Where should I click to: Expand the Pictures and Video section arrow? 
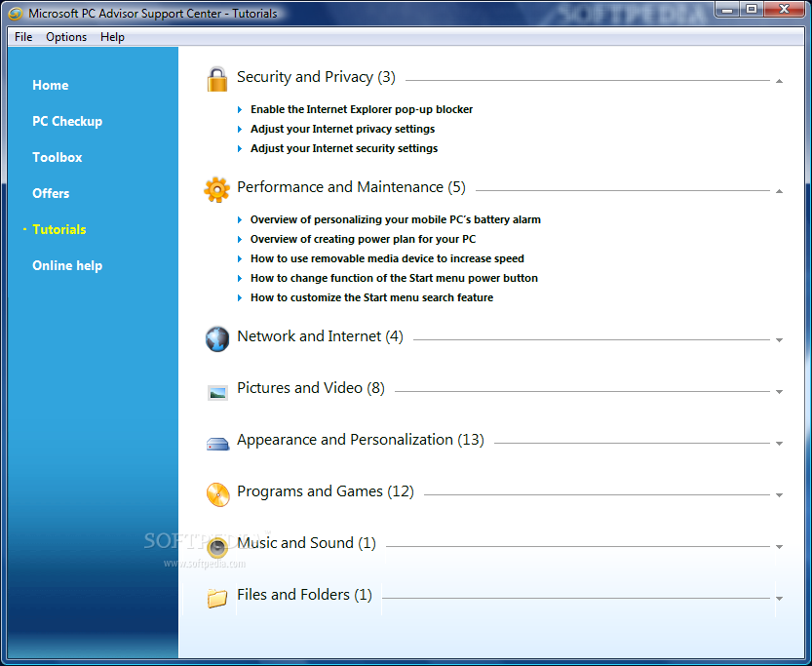click(779, 392)
